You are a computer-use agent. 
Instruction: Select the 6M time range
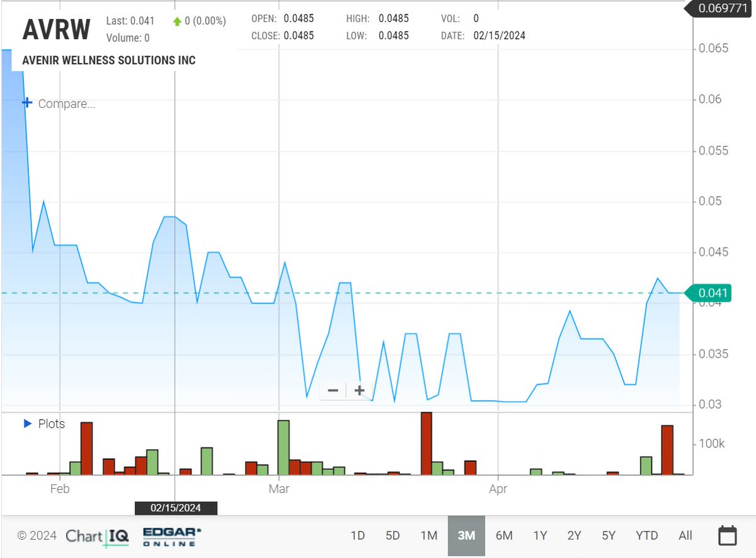point(504,536)
